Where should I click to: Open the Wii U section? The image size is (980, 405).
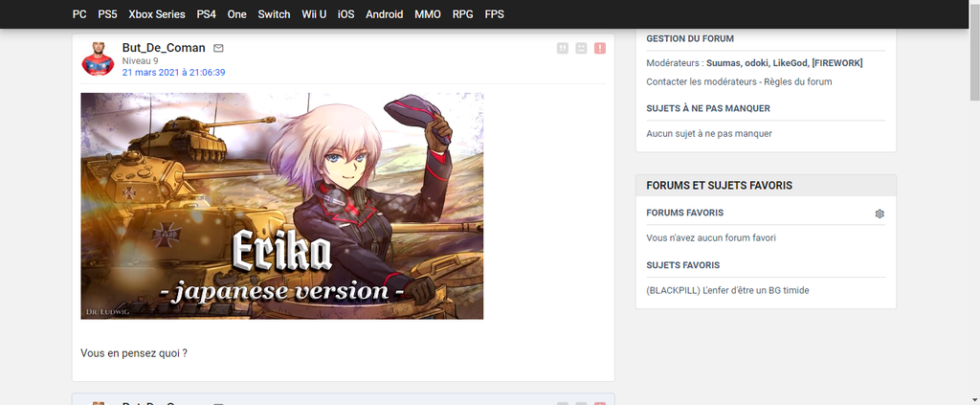pyautogui.click(x=314, y=13)
